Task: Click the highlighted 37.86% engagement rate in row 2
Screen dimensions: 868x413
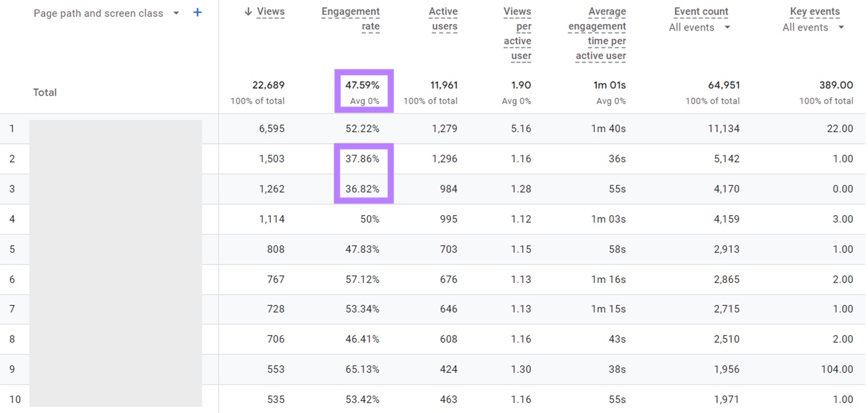Action: point(363,158)
